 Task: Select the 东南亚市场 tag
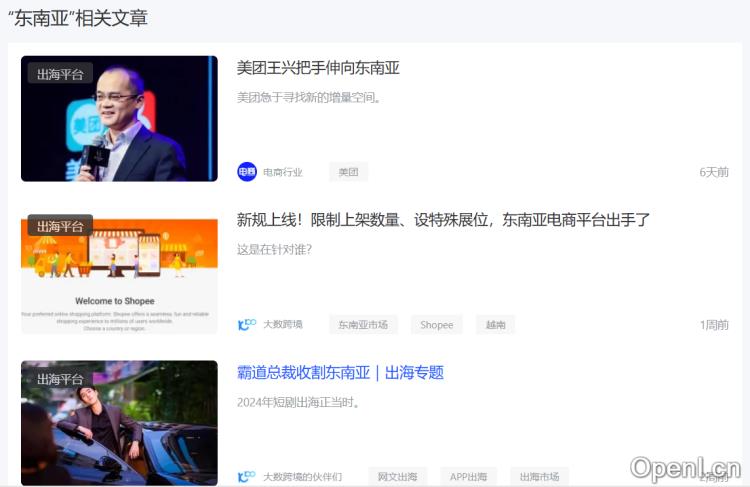click(363, 325)
